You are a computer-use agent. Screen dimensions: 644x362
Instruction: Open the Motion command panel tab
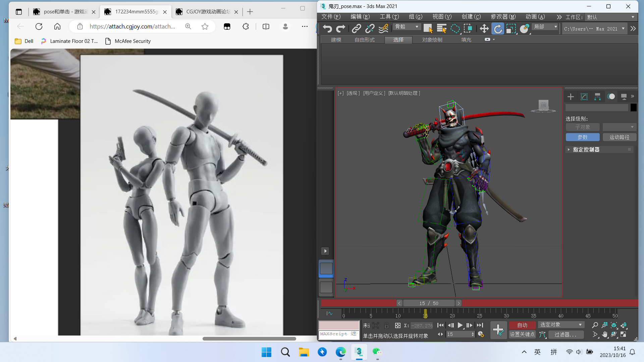tap(611, 97)
